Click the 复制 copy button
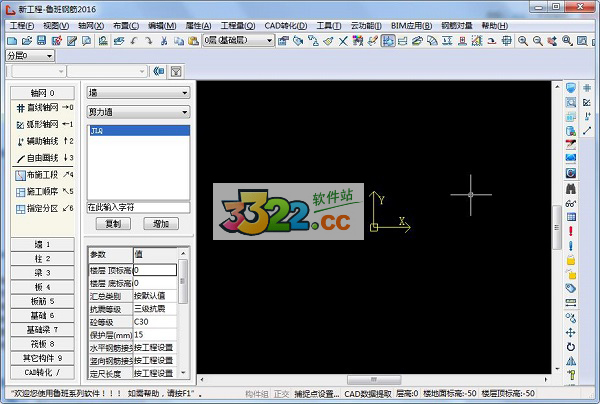The image size is (600, 404). pyautogui.click(x=113, y=224)
